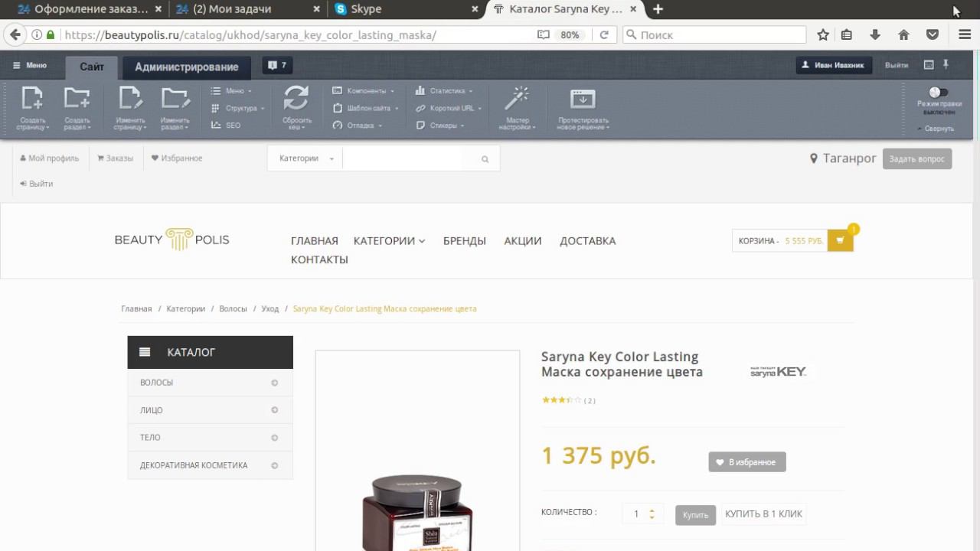Expand the КАТЕГОРИИ navigation menu
Image resolution: width=980 pixels, height=551 pixels.
(x=389, y=241)
